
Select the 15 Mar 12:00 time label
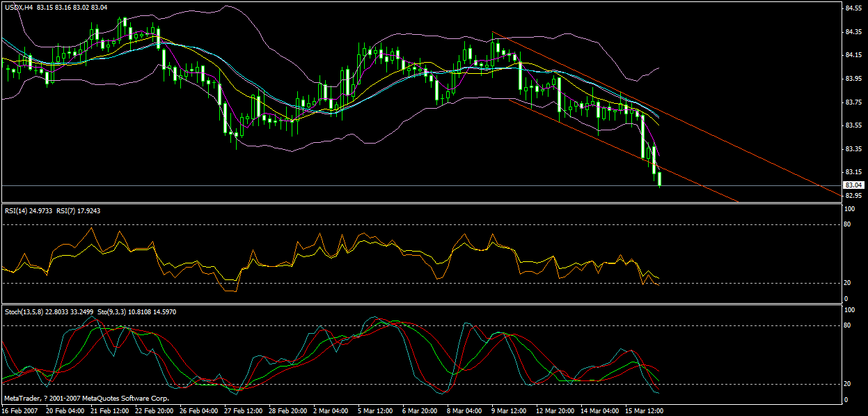643,410
